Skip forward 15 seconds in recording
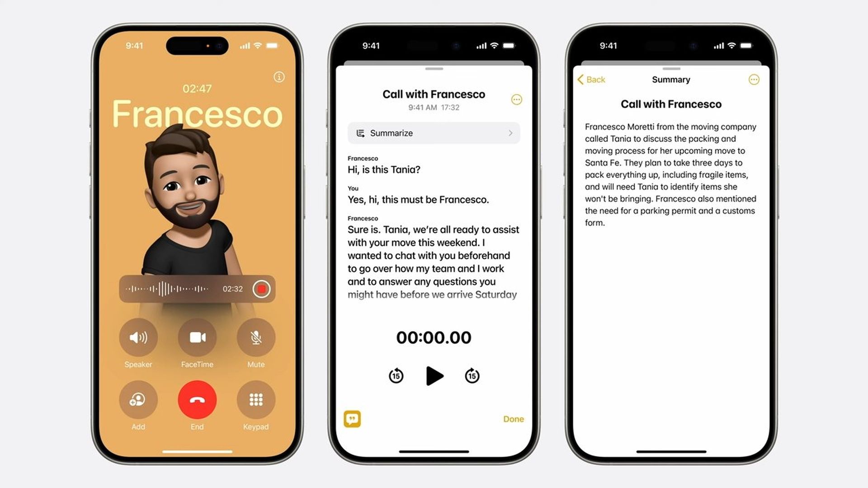The width and height of the screenshot is (868, 488). point(472,375)
